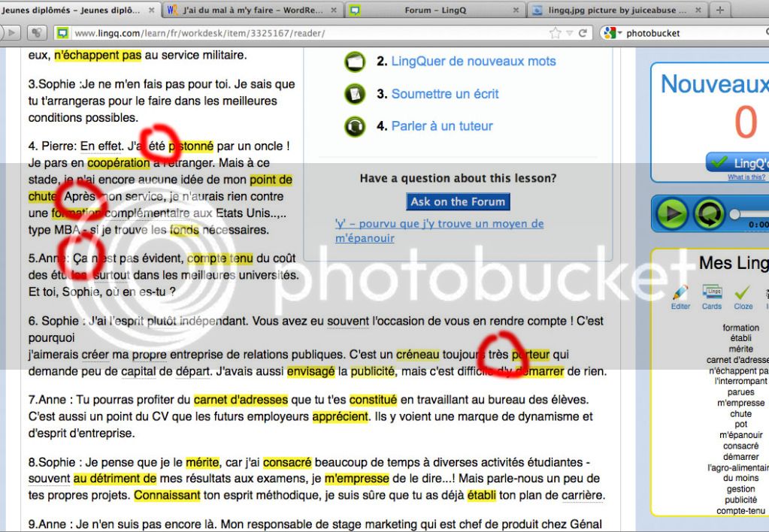Click the Parler à un tuteur headset icon
Viewport: 769px width, 532px height.
coord(355,126)
